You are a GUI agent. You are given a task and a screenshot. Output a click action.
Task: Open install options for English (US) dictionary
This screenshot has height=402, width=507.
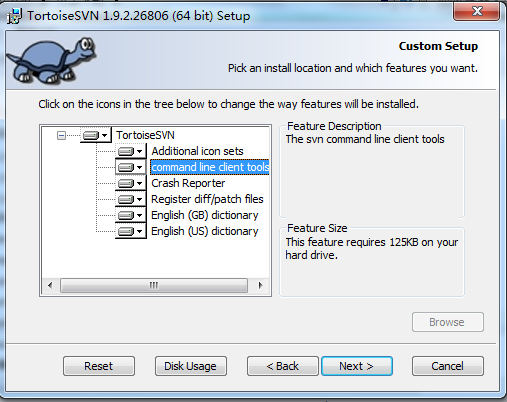[x=130, y=231]
